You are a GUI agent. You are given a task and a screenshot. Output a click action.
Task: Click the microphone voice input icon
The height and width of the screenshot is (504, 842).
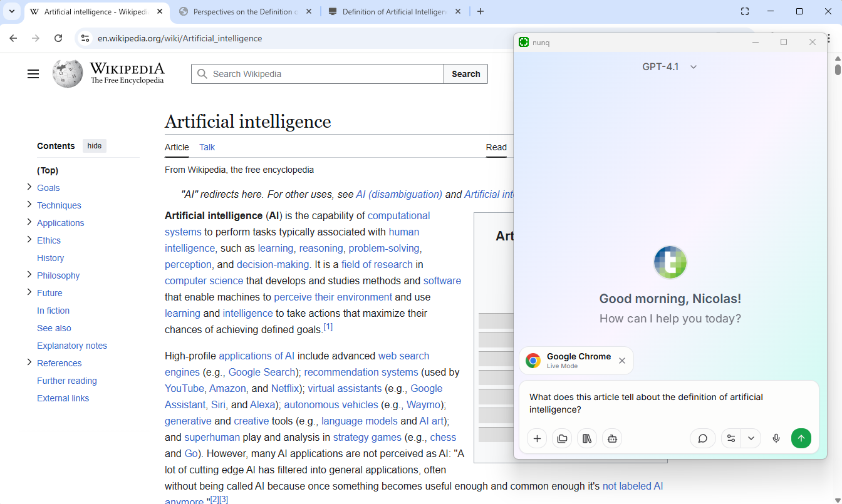click(776, 438)
